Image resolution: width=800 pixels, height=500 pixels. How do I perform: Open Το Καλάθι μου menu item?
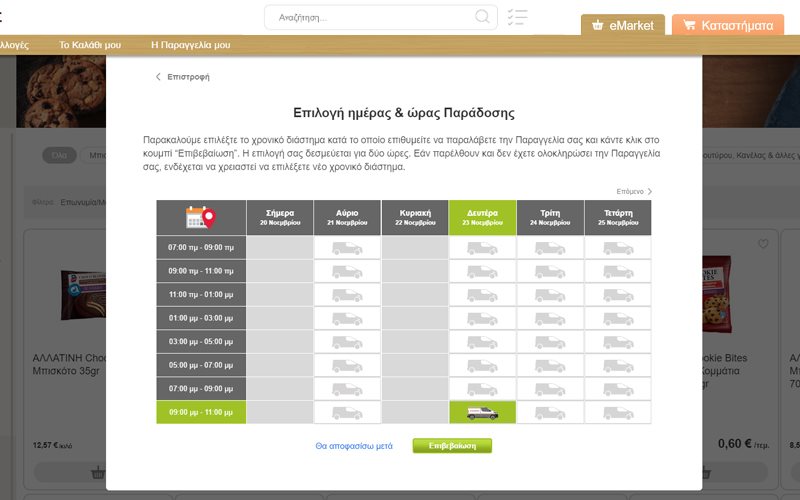[x=90, y=45]
